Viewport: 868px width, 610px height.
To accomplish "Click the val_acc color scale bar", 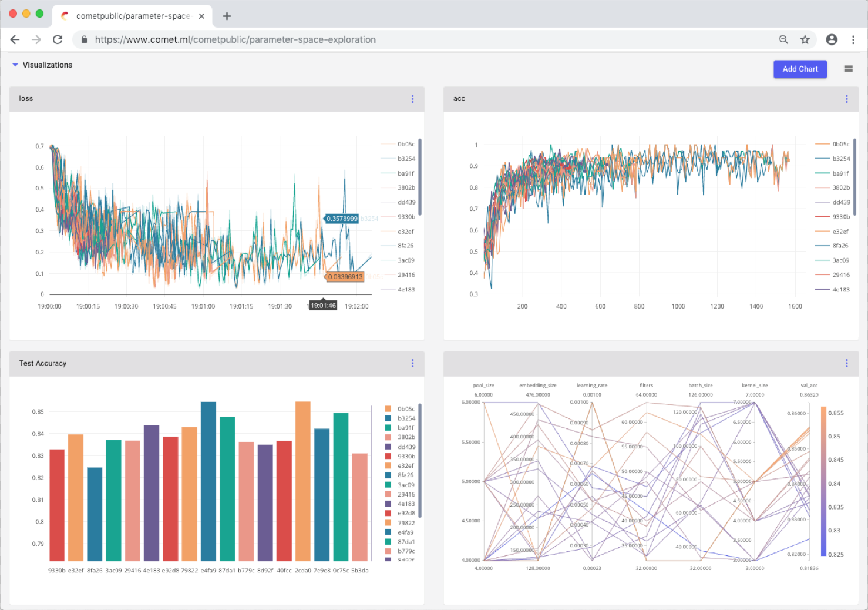I will tap(823, 481).
